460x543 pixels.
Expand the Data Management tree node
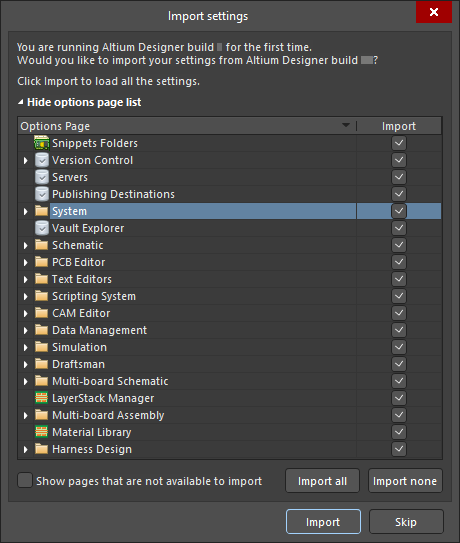click(25, 330)
